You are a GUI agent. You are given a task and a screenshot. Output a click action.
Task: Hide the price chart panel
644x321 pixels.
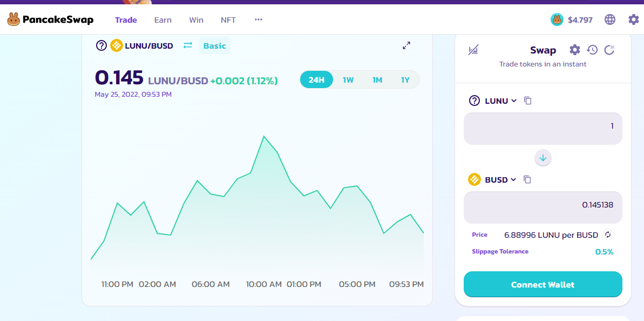tap(473, 50)
